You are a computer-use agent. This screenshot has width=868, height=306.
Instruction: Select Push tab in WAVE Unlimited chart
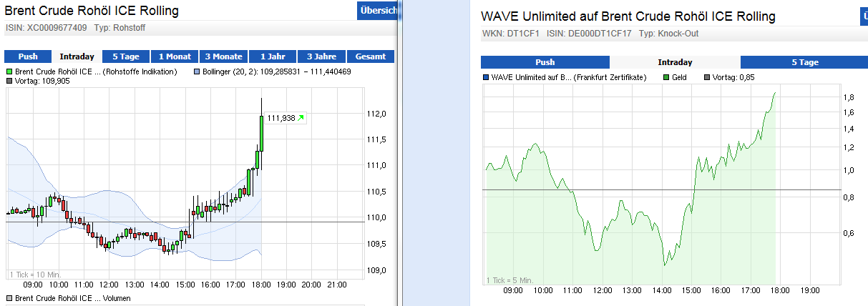tap(545, 62)
